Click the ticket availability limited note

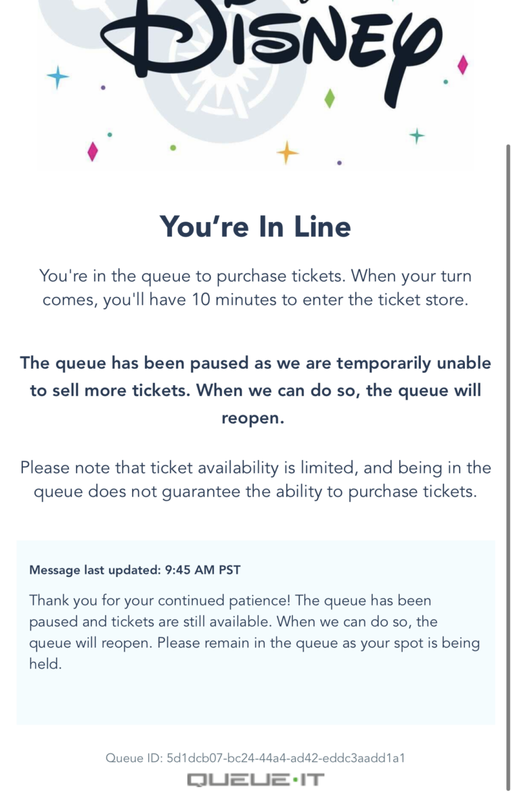pyautogui.click(x=255, y=480)
